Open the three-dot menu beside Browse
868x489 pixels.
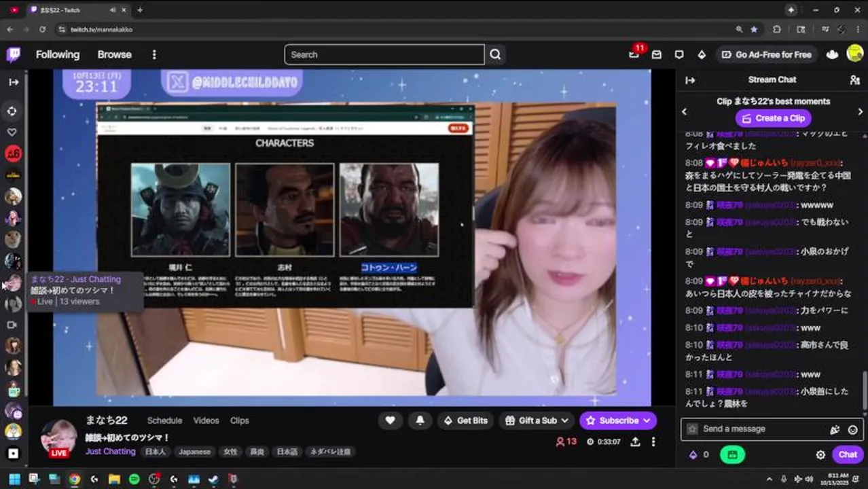click(x=154, y=54)
